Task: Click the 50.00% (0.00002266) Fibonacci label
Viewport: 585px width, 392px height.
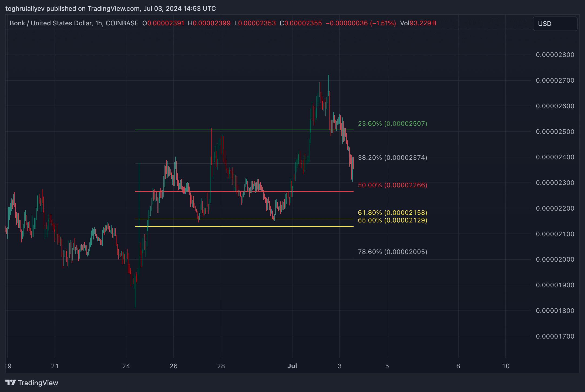Action: click(392, 185)
